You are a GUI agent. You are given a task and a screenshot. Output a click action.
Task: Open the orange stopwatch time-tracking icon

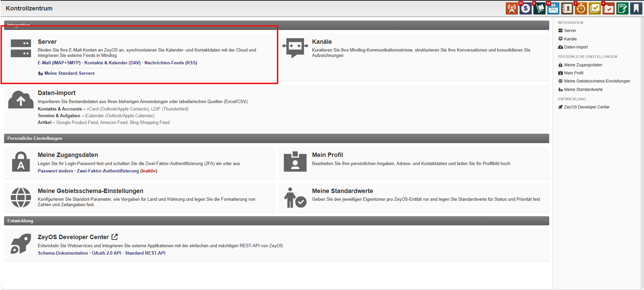click(581, 8)
